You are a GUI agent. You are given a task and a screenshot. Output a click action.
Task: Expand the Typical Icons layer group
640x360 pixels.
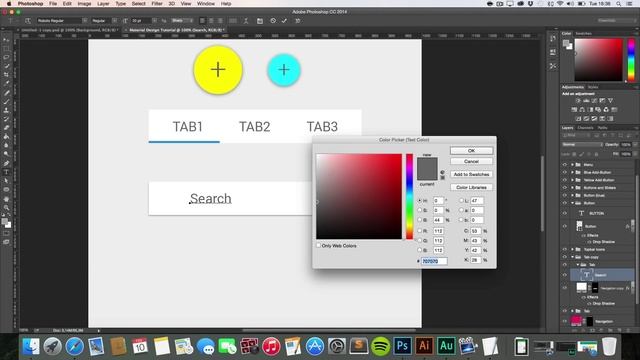pyautogui.click(x=572, y=249)
